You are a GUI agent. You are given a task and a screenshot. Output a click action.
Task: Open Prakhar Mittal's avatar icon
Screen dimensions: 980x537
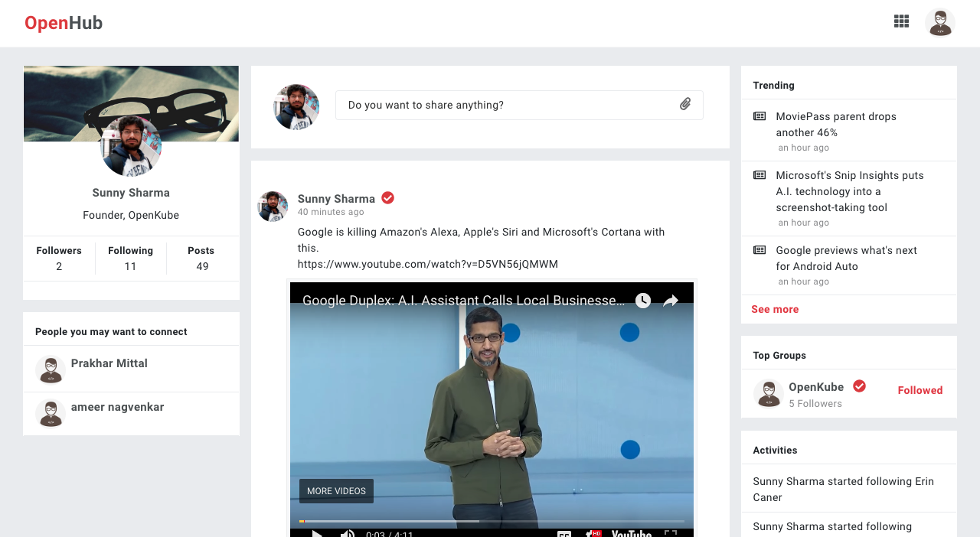coord(51,369)
